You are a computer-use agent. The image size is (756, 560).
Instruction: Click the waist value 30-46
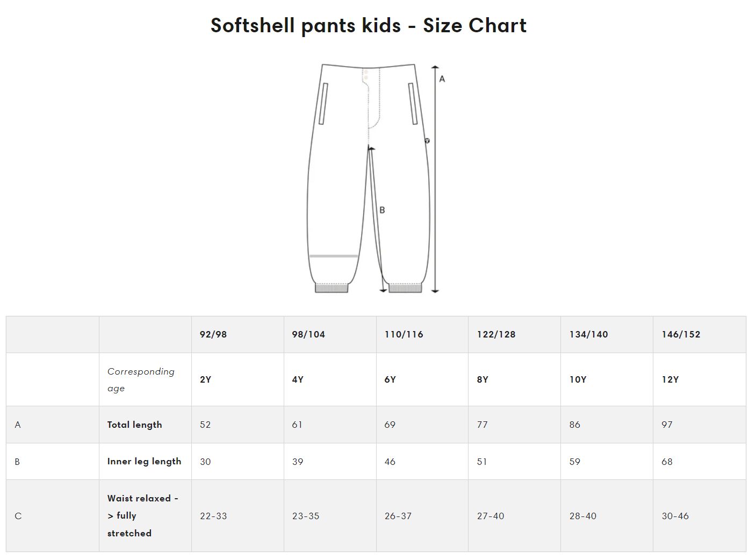point(675,516)
